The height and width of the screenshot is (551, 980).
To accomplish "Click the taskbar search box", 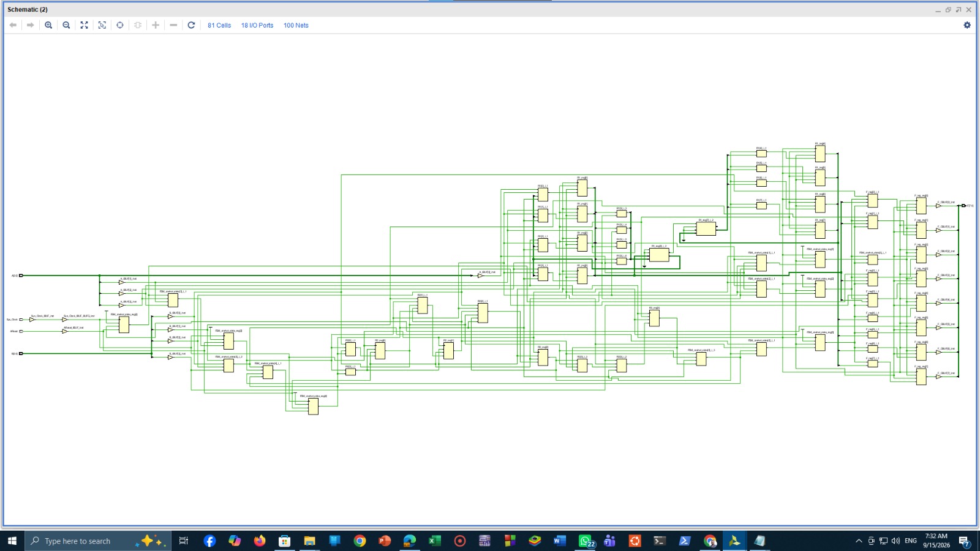I will coord(98,541).
